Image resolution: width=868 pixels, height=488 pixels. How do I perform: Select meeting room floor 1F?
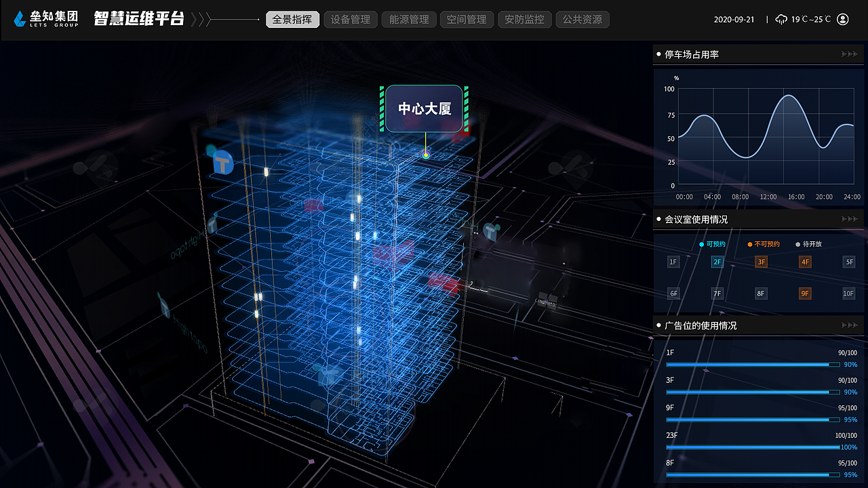point(673,262)
